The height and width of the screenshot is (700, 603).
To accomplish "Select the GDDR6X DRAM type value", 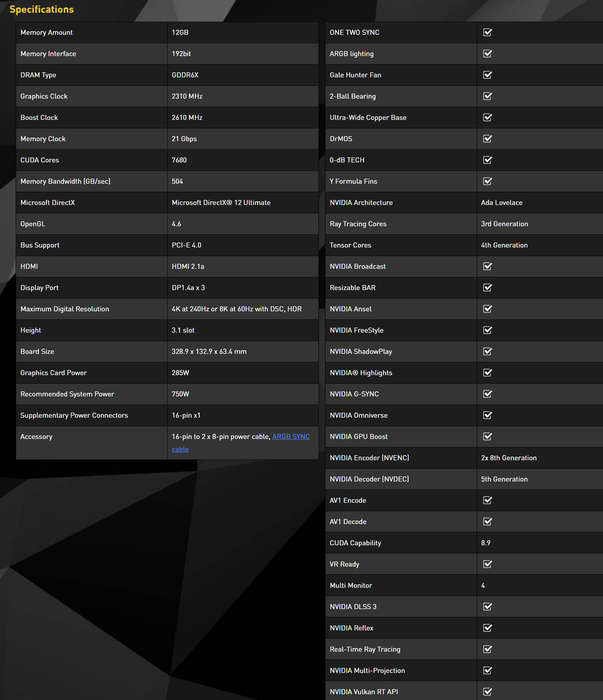I will 185,75.
